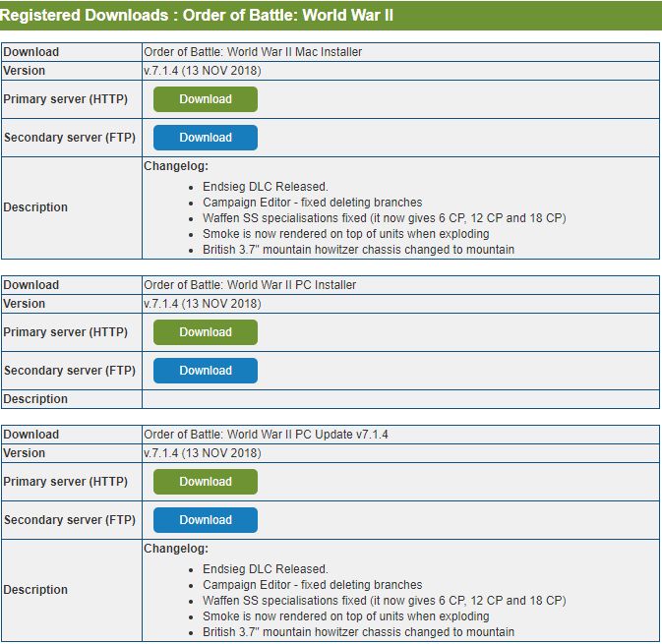This screenshot has width=662, height=644.
Task: Click Waffen SS specialisations line in PC Update changelog
Action: [385, 600]
